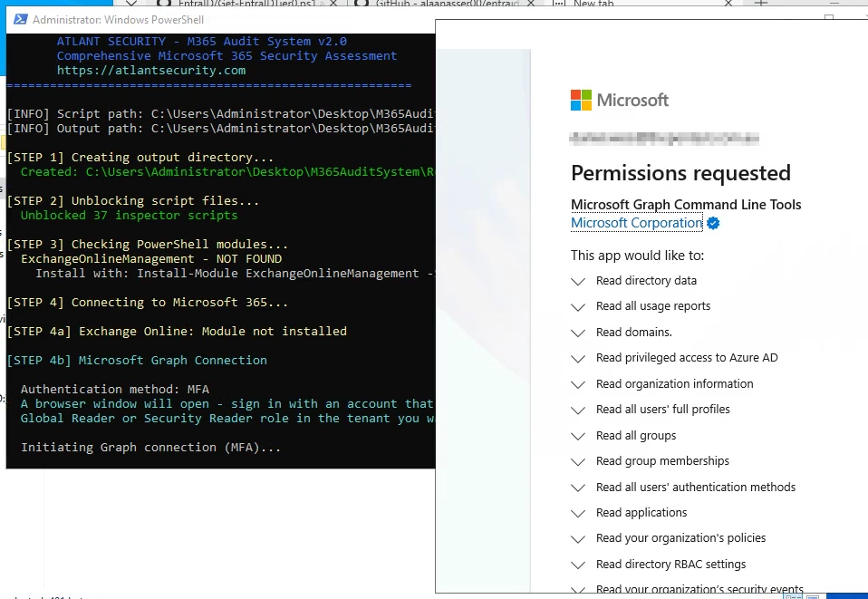868x599 pixels.
Task: Click the blue verified publisher badge
Action: pyautogui.click(x=713, y=223)
